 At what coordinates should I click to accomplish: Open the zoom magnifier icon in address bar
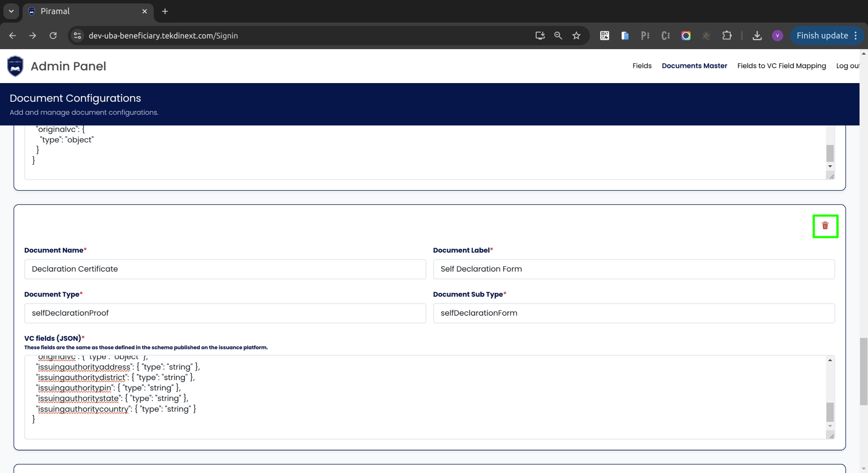[x=558, y=36]
